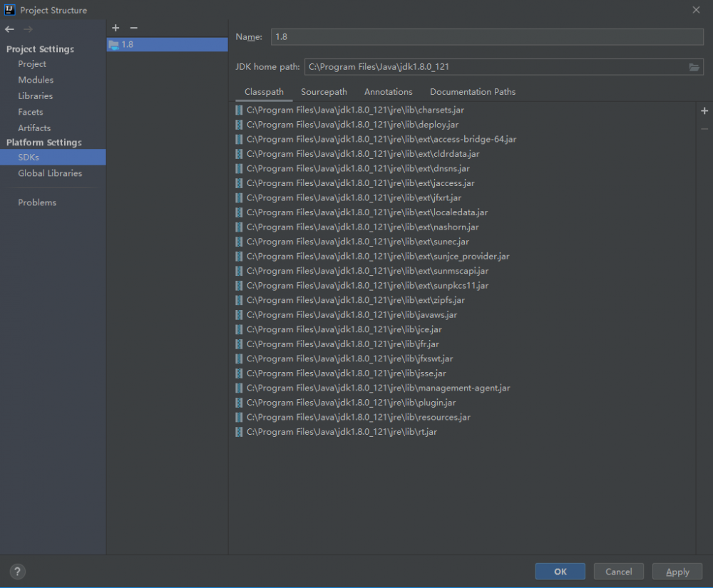Add a new SDK with the plus icon
Image resolution: width=713 pixels, height=588 pixels.
click(x=116, y=28)
